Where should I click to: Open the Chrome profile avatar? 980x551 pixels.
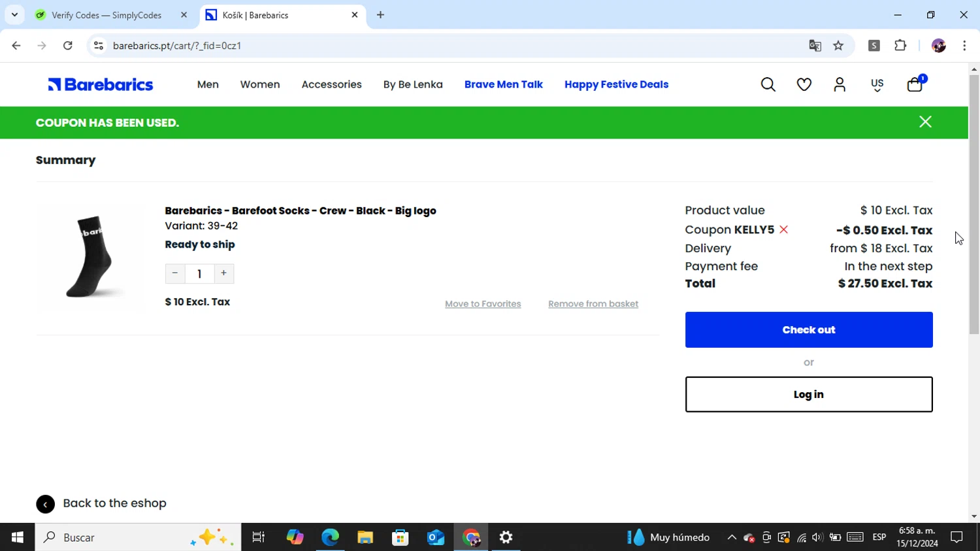click(x=939, y=46)
